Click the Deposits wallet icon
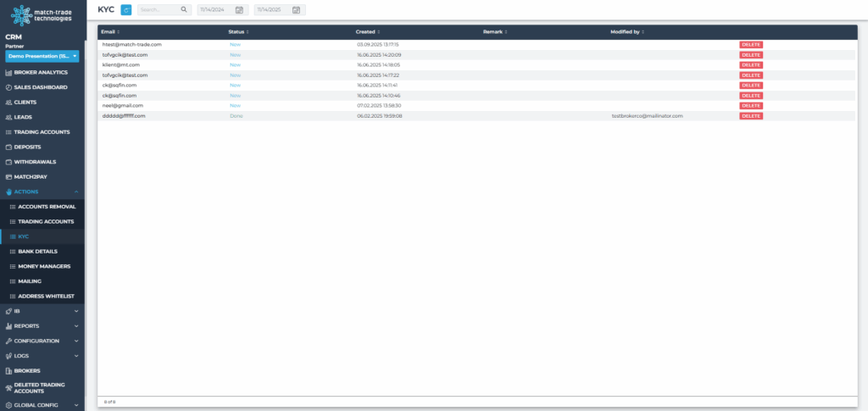The width and height of the screenshot is (868, 411). [x=8, y=147]
